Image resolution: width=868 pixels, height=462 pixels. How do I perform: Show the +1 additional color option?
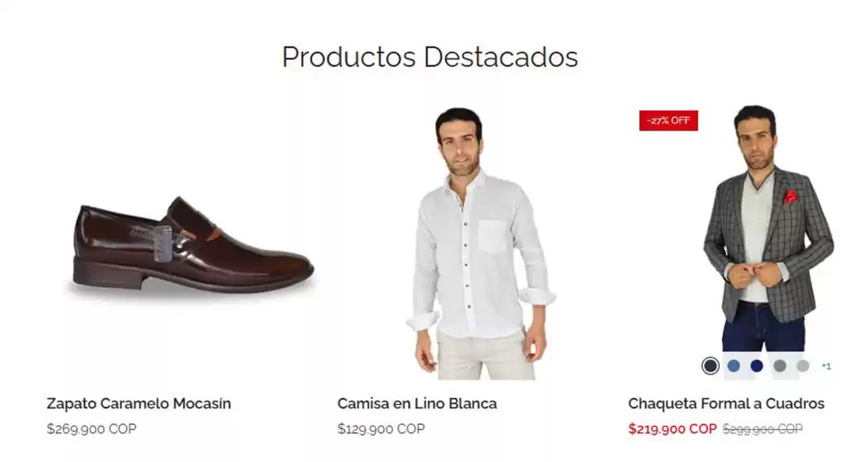(826, 366)
